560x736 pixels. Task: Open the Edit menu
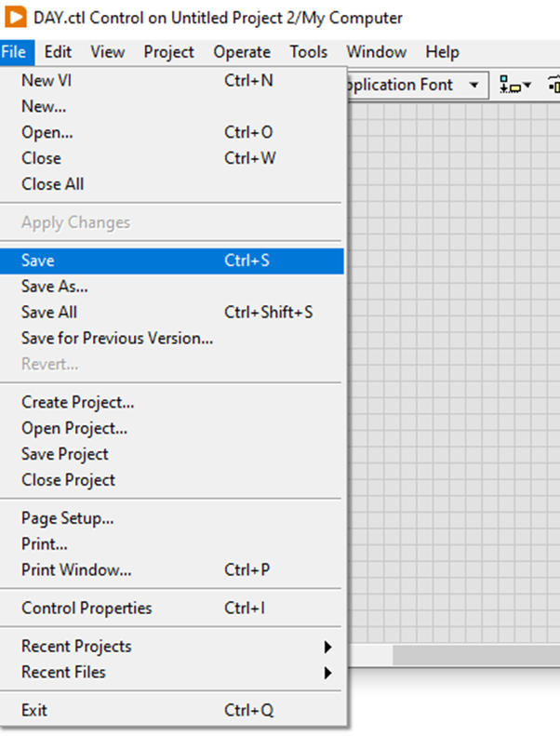point(58,52)
